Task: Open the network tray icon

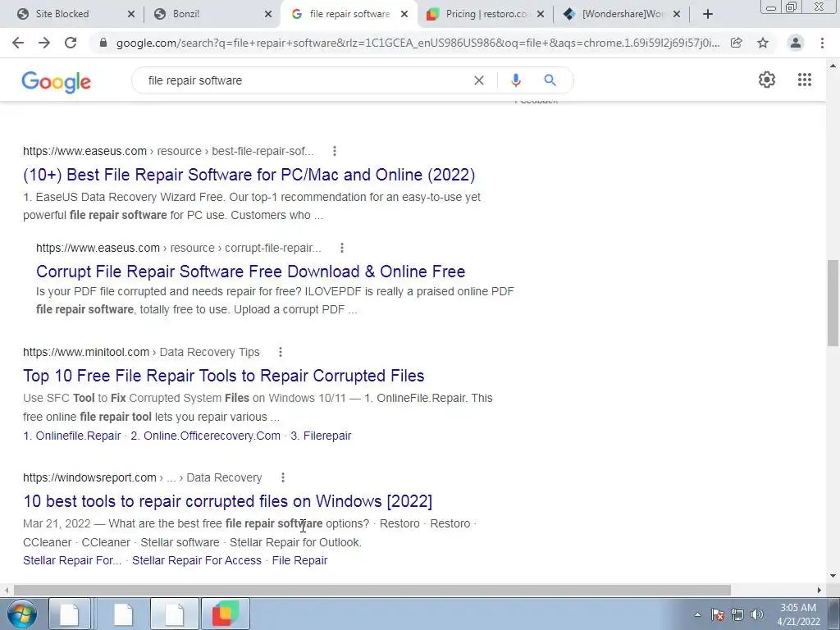Action: (x=737, y=614)
